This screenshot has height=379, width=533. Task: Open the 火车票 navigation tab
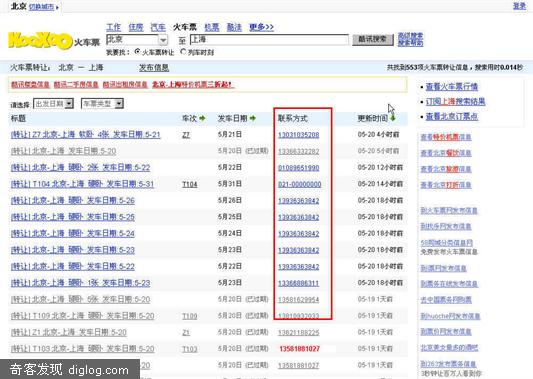185,27
